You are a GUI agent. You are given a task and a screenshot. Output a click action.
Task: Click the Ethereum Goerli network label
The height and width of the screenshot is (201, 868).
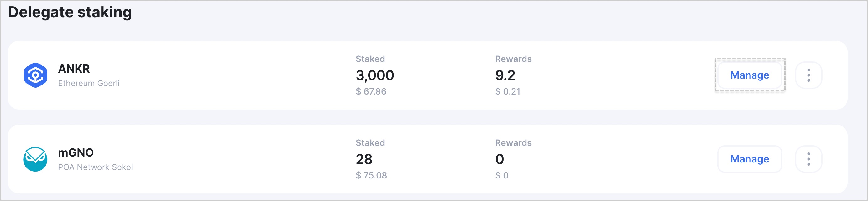pos(89,83)
